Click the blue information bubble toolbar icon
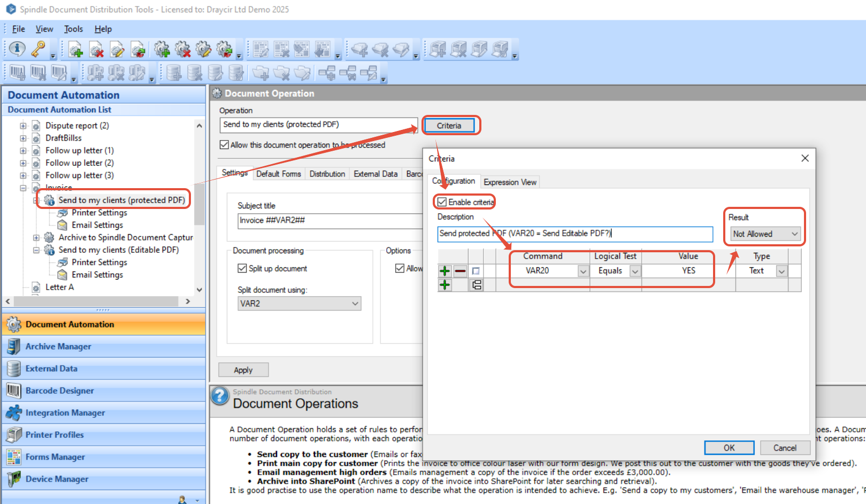 17,49
